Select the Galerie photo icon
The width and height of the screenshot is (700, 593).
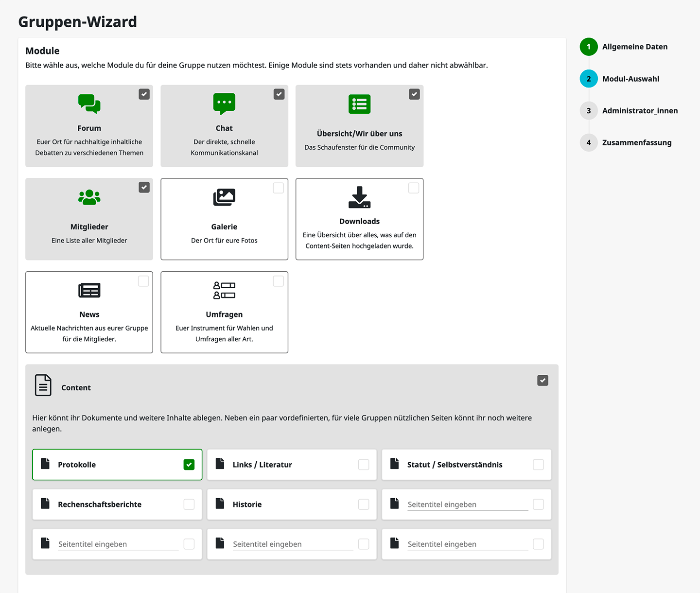(224, 197)
